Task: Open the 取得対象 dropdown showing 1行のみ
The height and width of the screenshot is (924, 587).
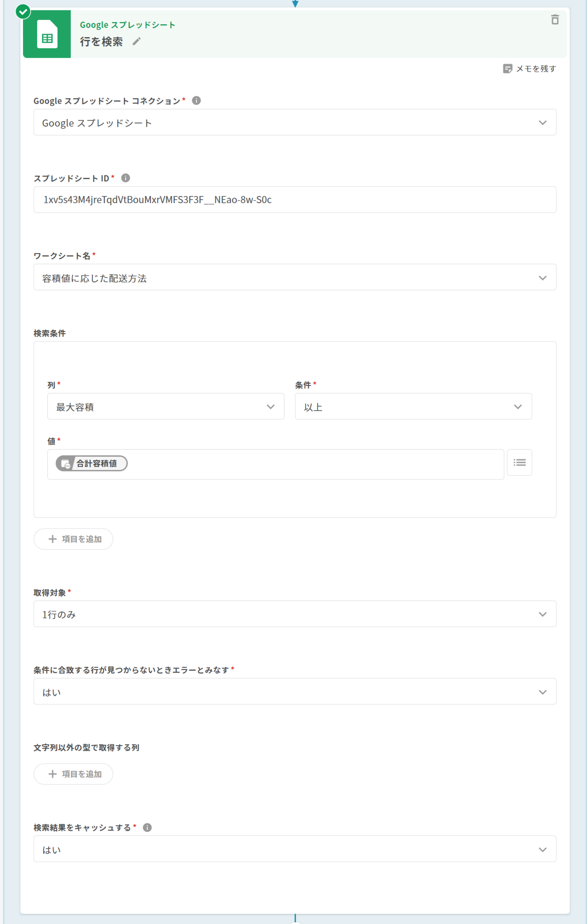Action: [x=295, y=614]
